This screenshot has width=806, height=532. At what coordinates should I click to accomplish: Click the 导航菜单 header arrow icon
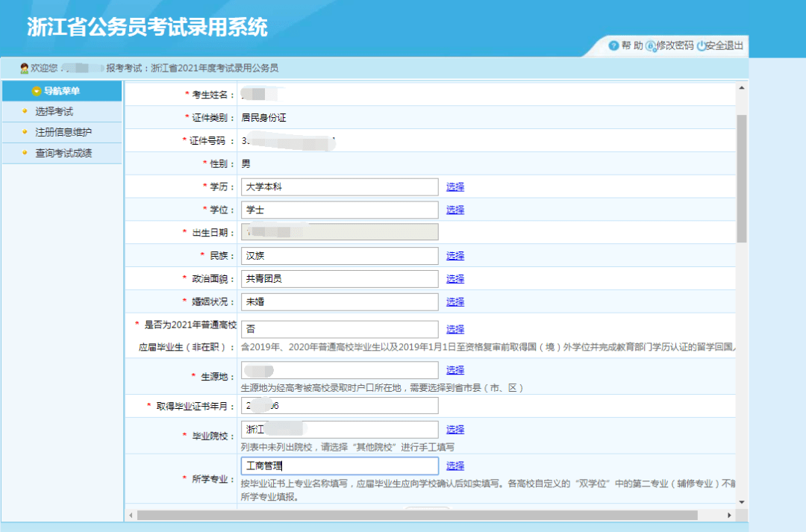coord(36,91)
